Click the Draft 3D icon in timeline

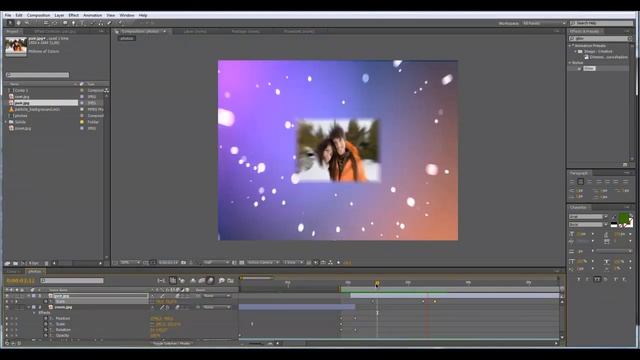pyautogui.click(x=182, y=280)
